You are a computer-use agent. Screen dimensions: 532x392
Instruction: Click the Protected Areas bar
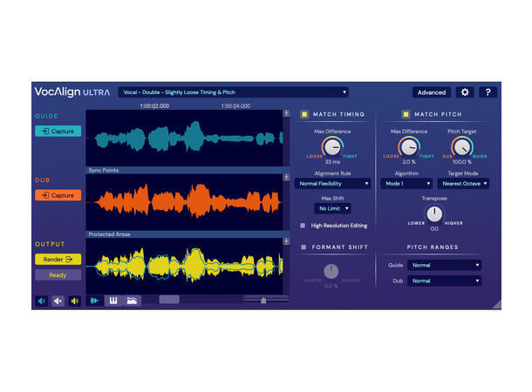click(x=188, y=234)
